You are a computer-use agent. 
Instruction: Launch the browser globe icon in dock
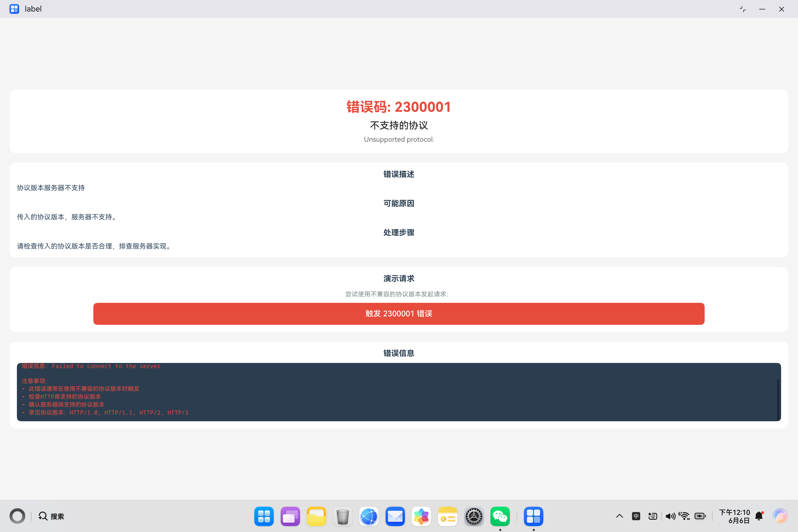point(369,516)
